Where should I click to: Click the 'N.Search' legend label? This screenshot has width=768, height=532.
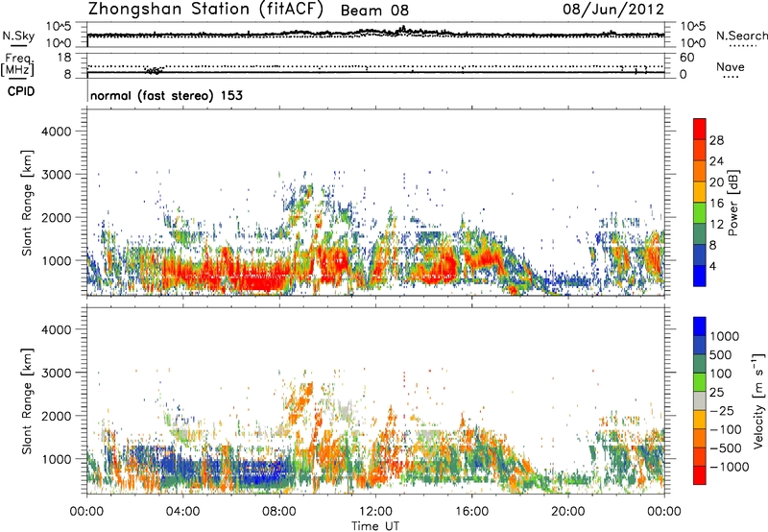pos(742,36)
